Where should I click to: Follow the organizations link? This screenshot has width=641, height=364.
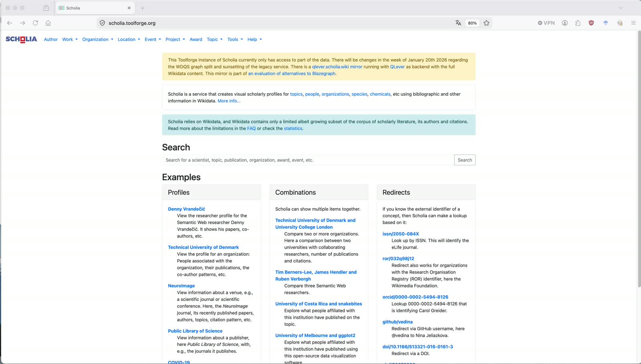335,94
